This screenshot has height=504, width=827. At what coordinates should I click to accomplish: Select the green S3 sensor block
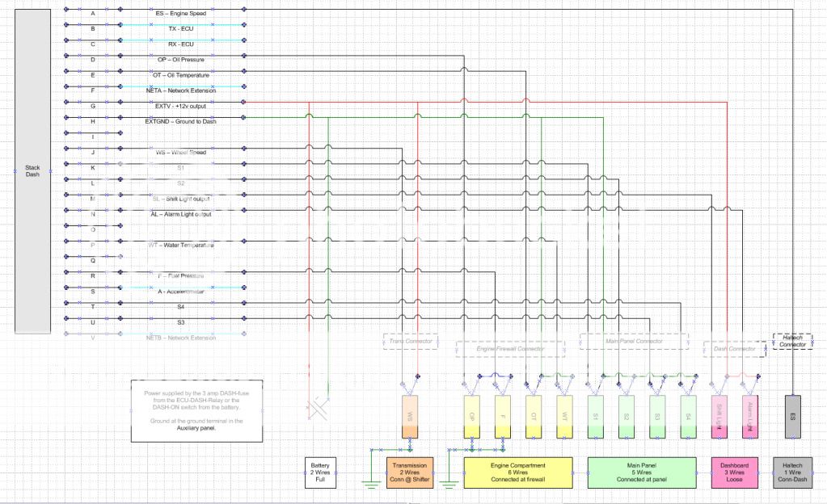point(657,417)
